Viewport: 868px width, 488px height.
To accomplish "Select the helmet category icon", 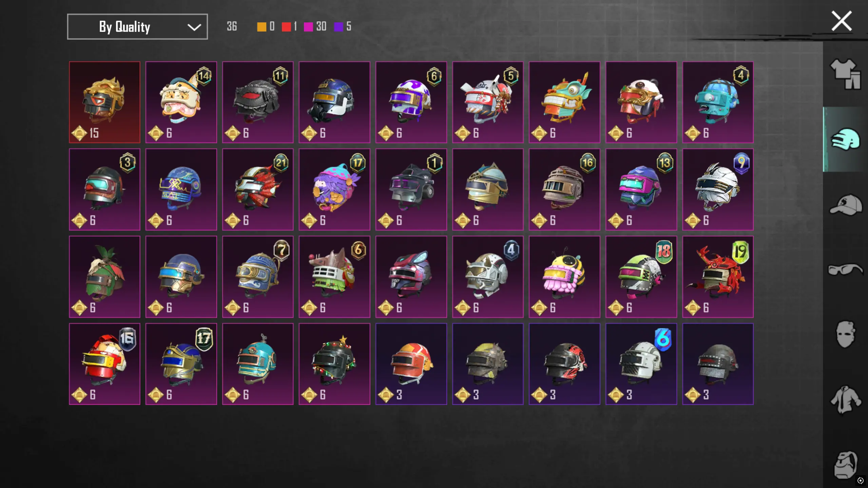I will 845,139.
